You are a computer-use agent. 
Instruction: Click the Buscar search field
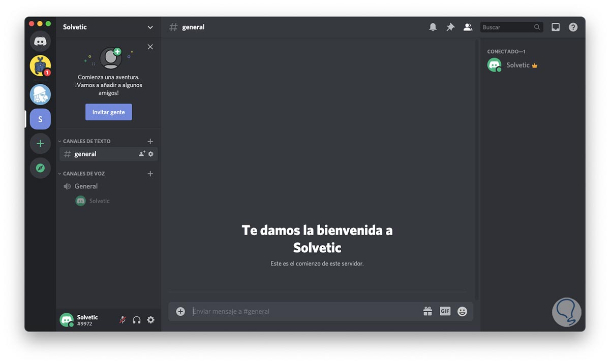[511, 27]
